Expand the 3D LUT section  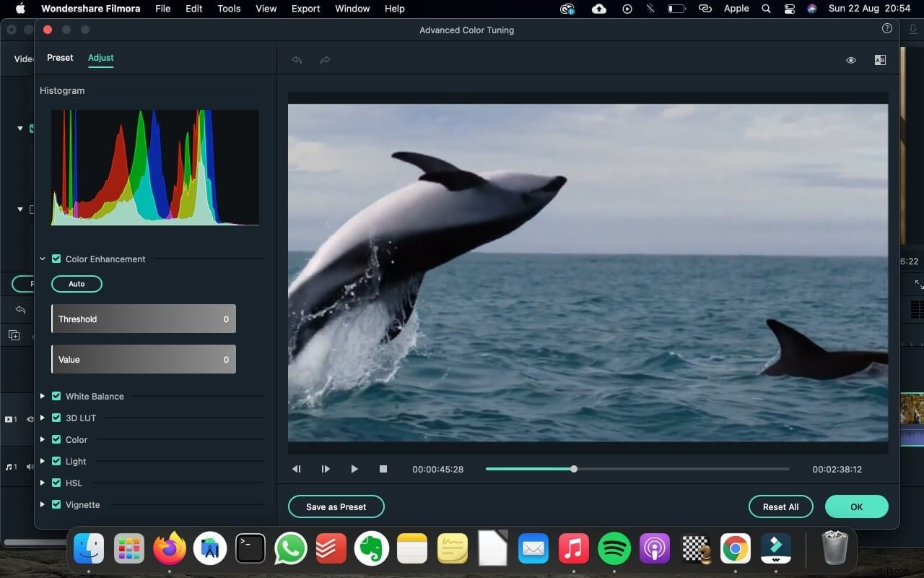(43, 418)
